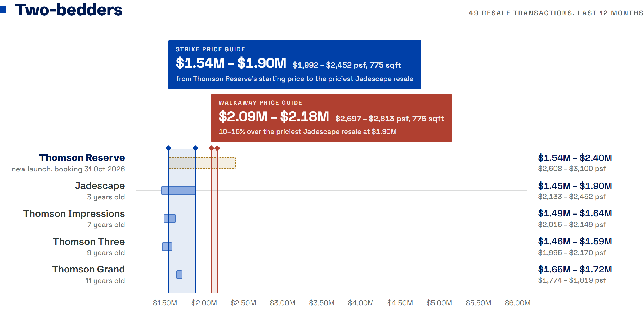
Task: Click the Thomson Grand row label
Action: pos(88,269)
